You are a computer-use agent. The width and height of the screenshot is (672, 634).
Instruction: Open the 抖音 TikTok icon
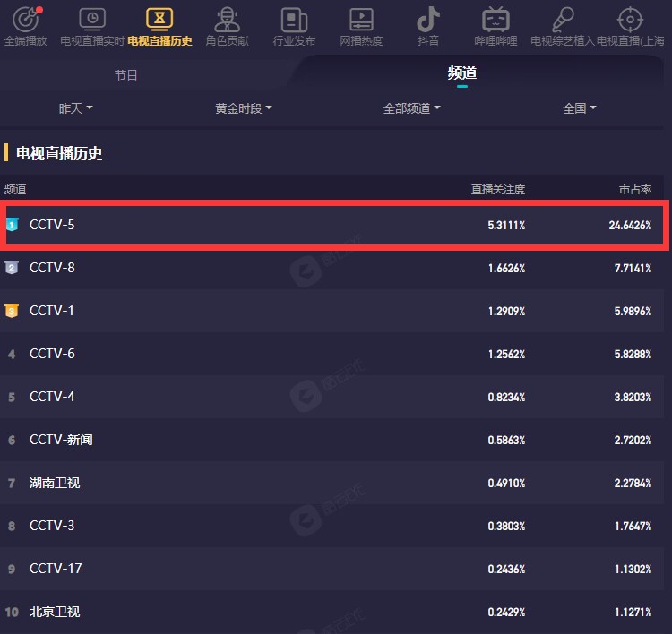[x=428, y=20]
